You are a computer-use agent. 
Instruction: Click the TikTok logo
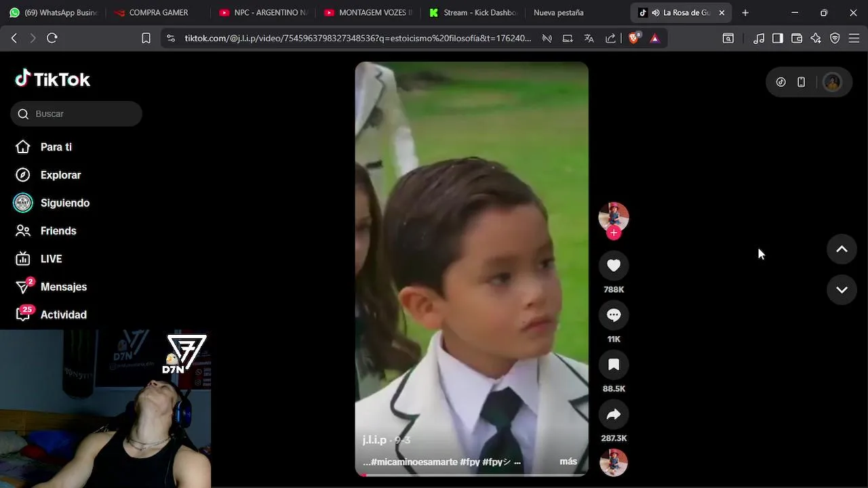[53, 79]
